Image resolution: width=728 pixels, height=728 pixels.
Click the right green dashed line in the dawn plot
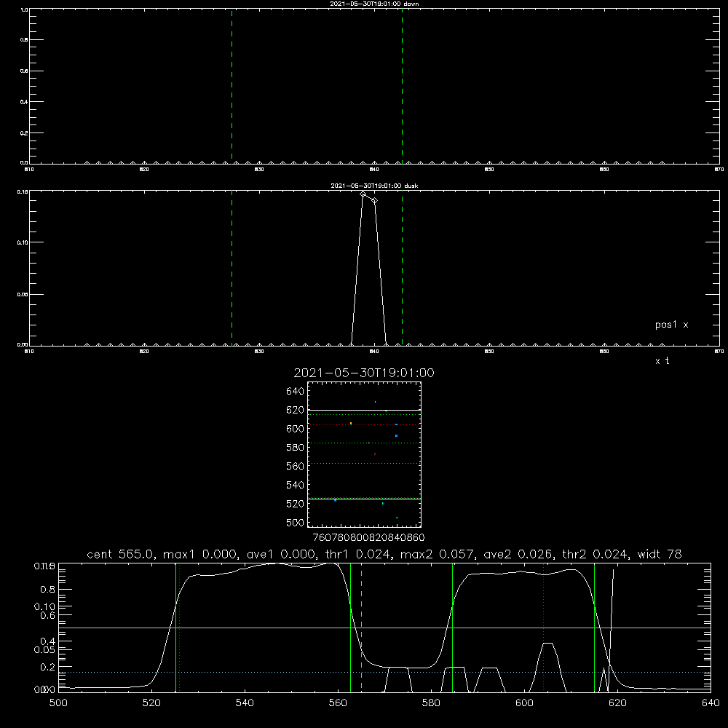[x=402, y=86]
